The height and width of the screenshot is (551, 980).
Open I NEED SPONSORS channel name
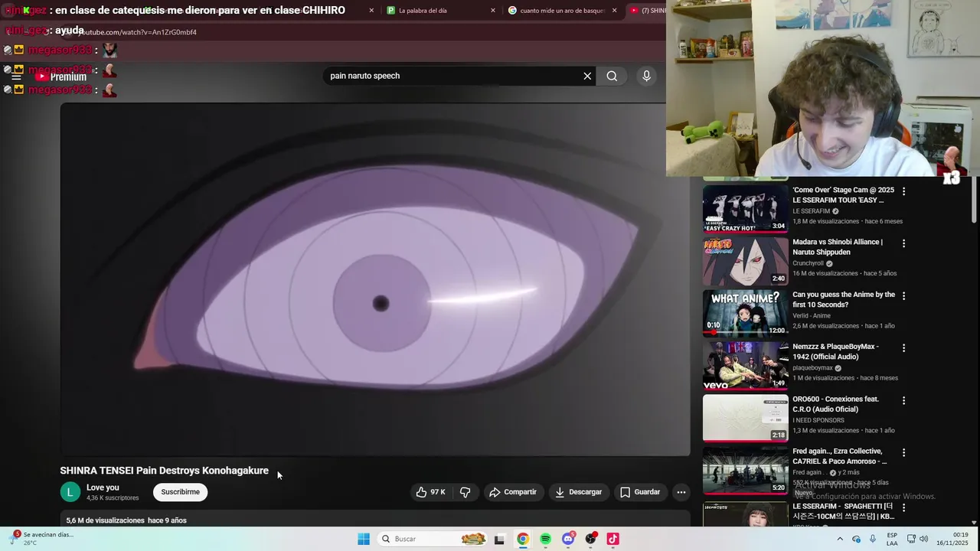(818, 420)
